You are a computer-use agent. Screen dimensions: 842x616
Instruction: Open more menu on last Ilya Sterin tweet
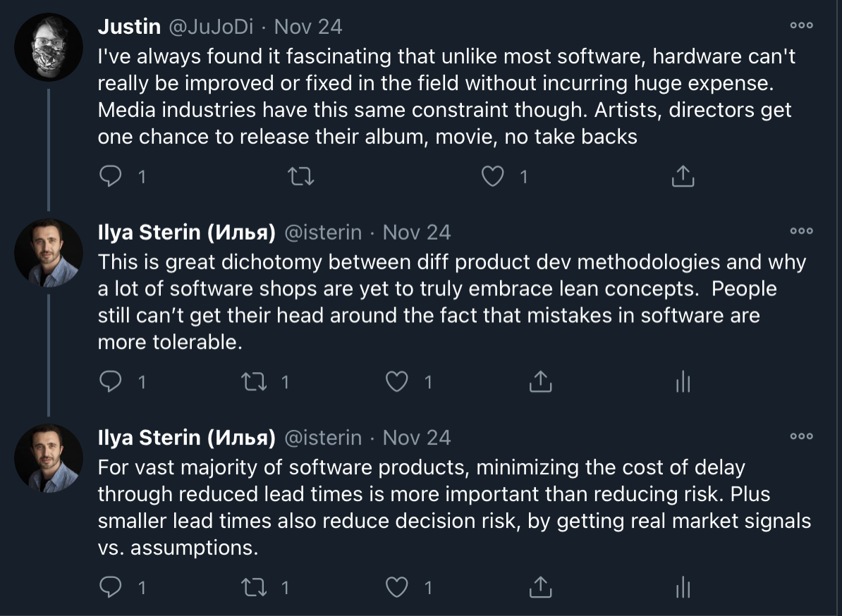coord(801,436)
